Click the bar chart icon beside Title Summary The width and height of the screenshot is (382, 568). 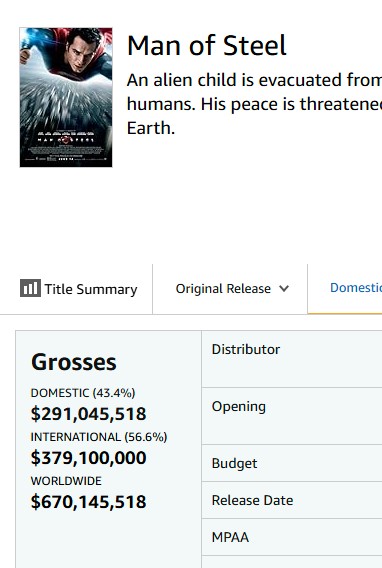tap(30, 288)
